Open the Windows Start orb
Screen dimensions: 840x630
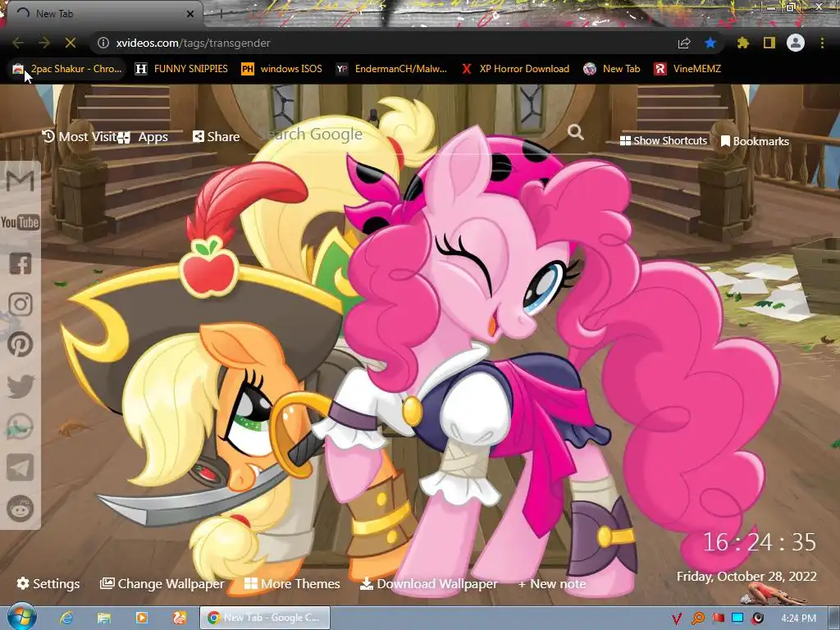21,617
